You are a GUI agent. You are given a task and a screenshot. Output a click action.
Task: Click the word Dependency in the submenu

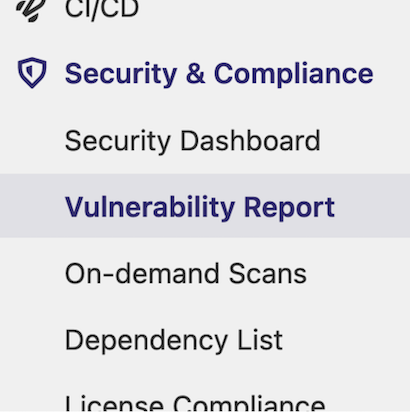coord(146,341)
